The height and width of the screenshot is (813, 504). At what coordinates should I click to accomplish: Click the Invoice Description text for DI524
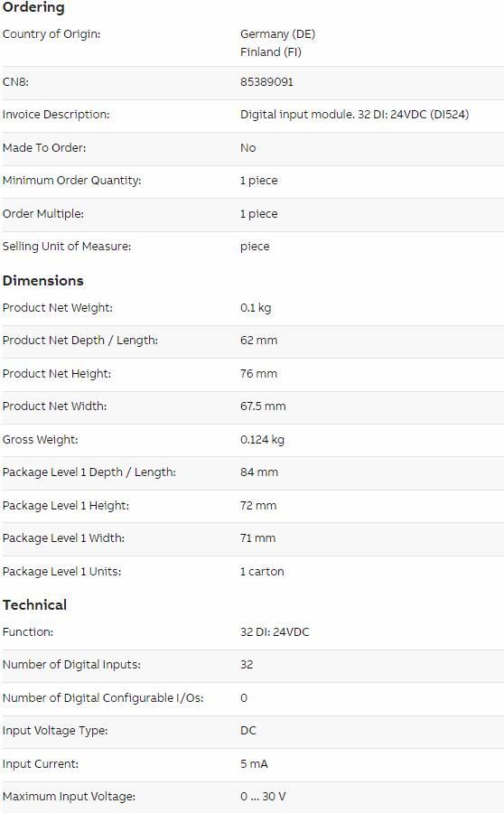(354, 115)
